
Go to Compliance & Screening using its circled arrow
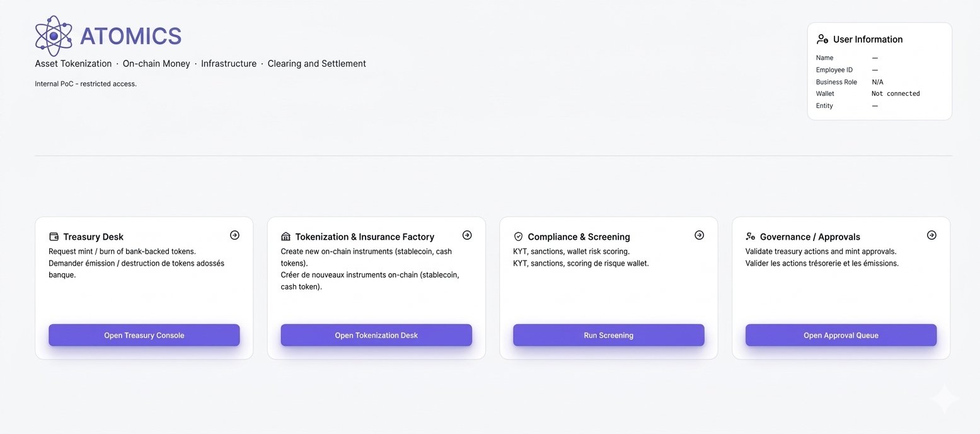[x=699, y=235]
